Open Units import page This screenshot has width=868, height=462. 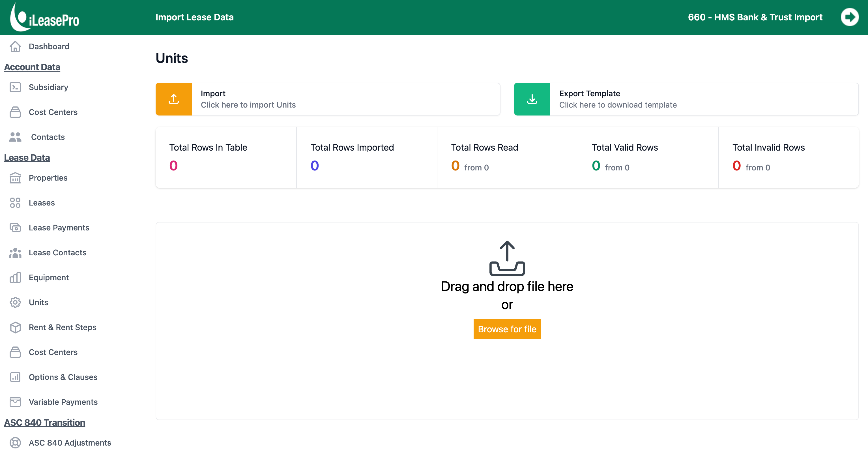tap(38, 303)
